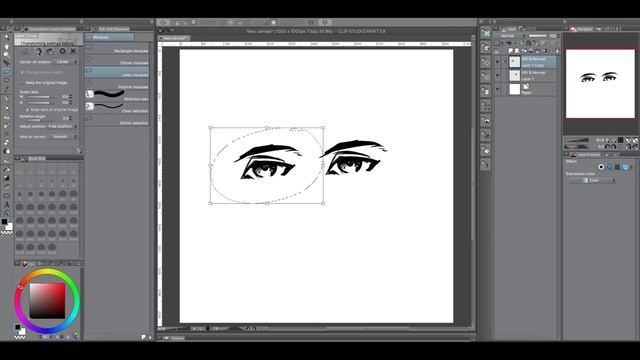Screen dimensions: 640x360
Task: Select the Layer 1 Copy layer thumbnail
Action: pos(515,62)
